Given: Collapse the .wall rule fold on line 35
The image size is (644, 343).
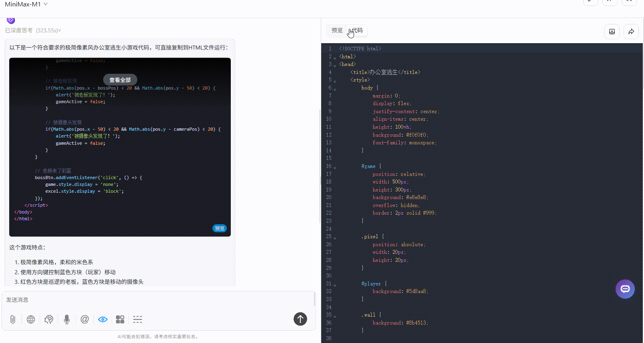Looking at the screenshot, I should pyautogui.click(x=335, y=316).
